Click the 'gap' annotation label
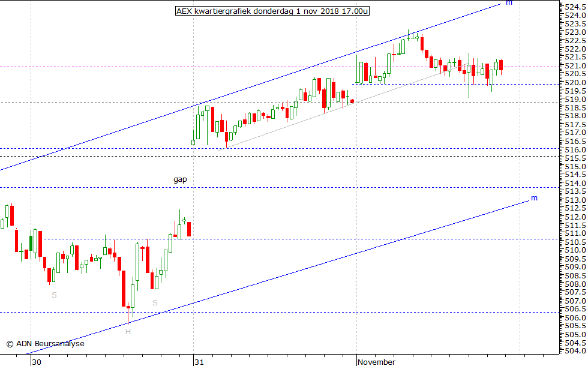Image resolution: width=588 pixels, height=366 pixels. pos(180,179)
